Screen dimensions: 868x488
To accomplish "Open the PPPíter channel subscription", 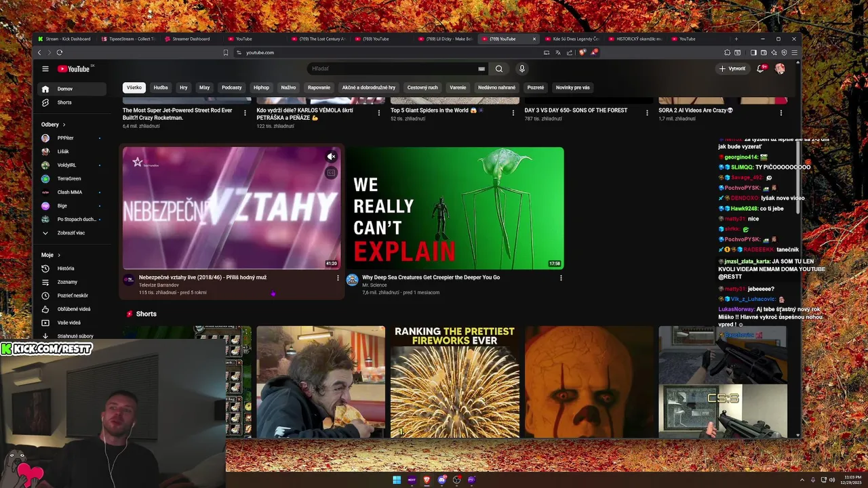I will pos(71,138).
